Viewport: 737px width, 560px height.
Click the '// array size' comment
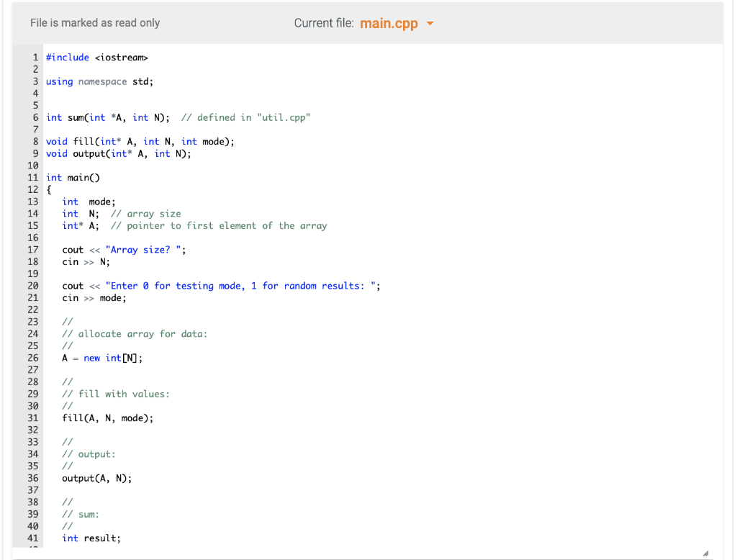click(145, 214)
